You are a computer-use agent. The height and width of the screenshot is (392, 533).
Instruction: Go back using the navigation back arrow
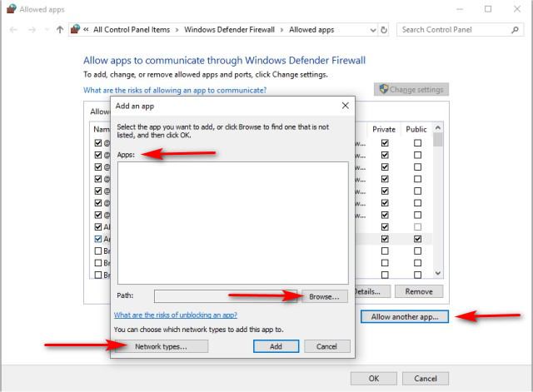pos(13,30)
